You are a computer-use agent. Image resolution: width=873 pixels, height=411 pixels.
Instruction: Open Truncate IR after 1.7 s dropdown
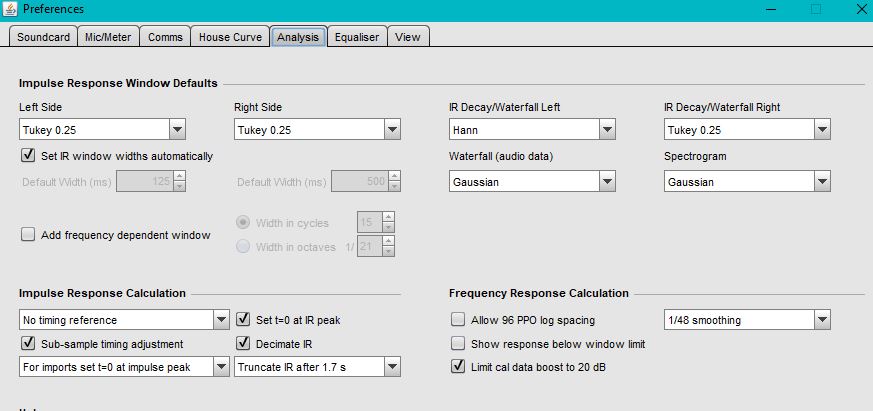[317, 367]
